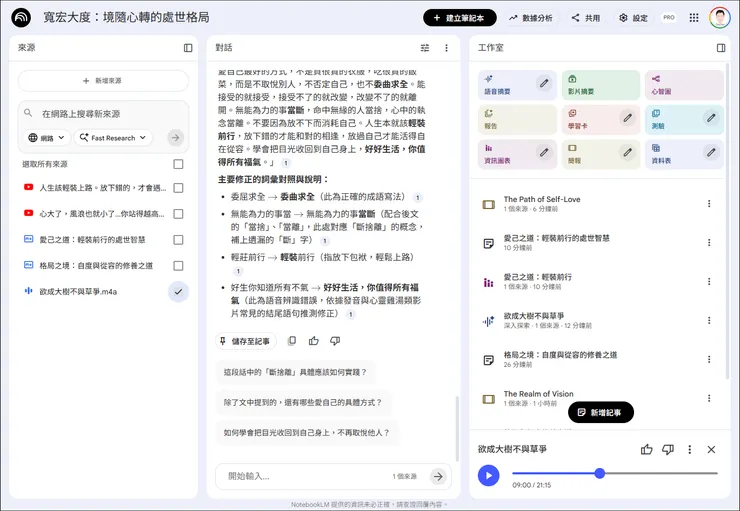Open the 欲成大樹不與草爭.m4a source
The width and height of the screenshot is (740, 511).
tap(78, 292)
